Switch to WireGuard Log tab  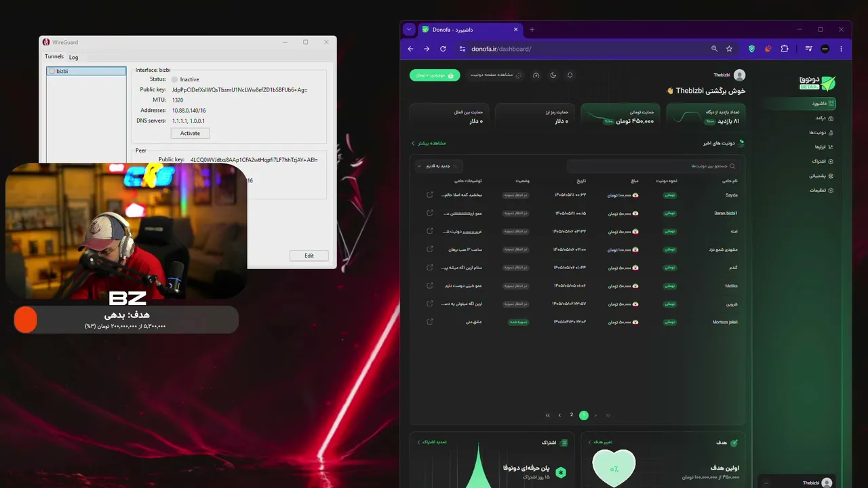pos(73,57)
